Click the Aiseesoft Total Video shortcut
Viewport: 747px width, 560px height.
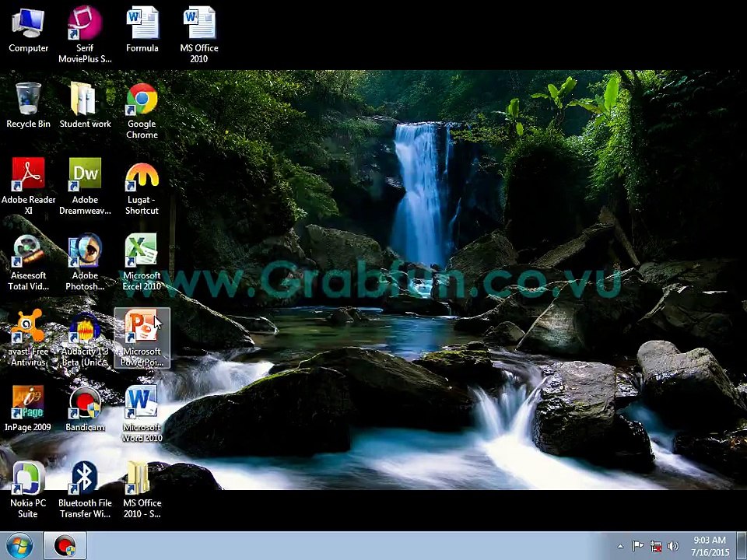[x=28, y=262]
